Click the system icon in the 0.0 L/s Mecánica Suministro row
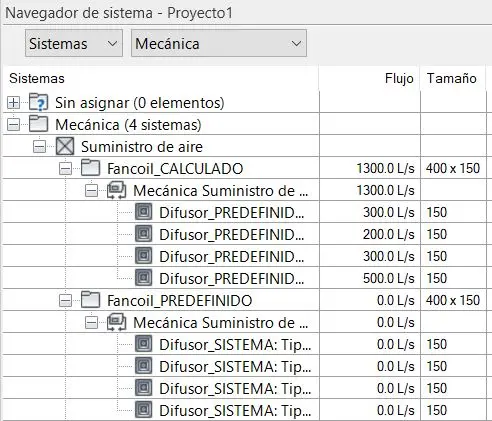Image resolution: width=492 pixels, height=421 pixels. (x=117, y=322)
